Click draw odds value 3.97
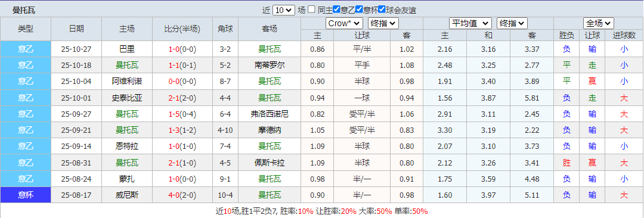The height and width of the screenshot is (218, 644). (x=488, y=195)
